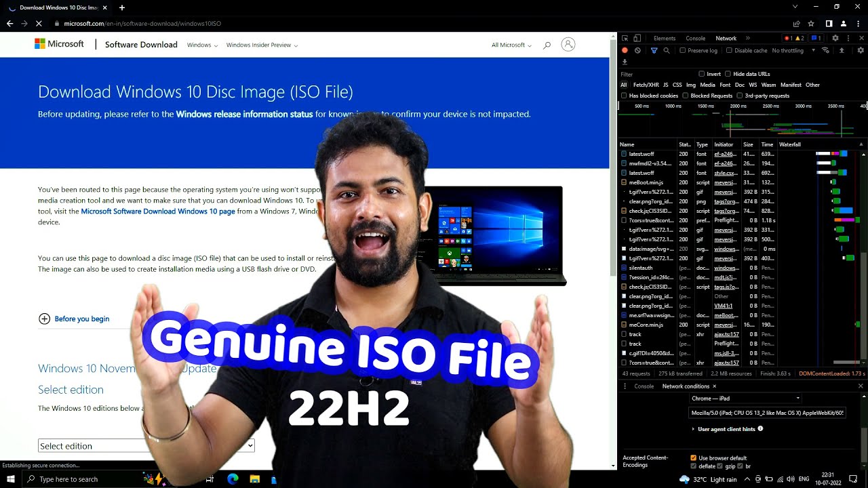Open Windows Start menu
The width and height of the screenshot is (868, 488).
(x=11, y=479)
